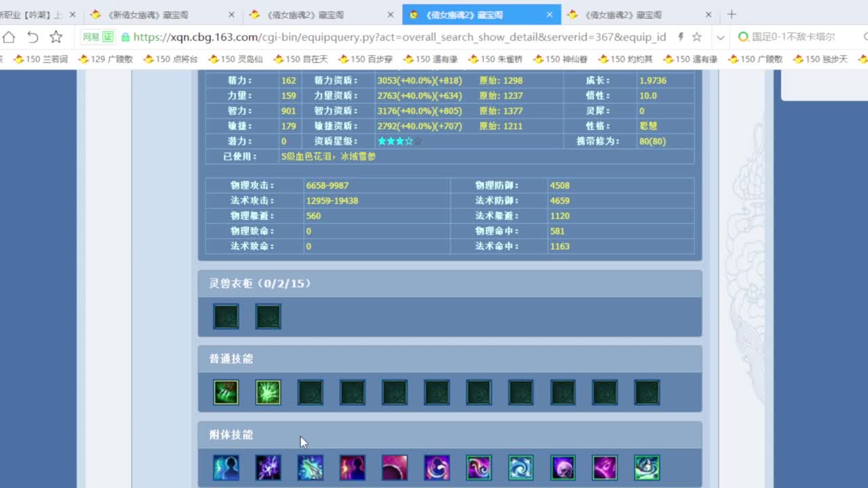868x488 pixels.
Task: Open the blue figure icon under 附体技能
Action: [226, 467]
